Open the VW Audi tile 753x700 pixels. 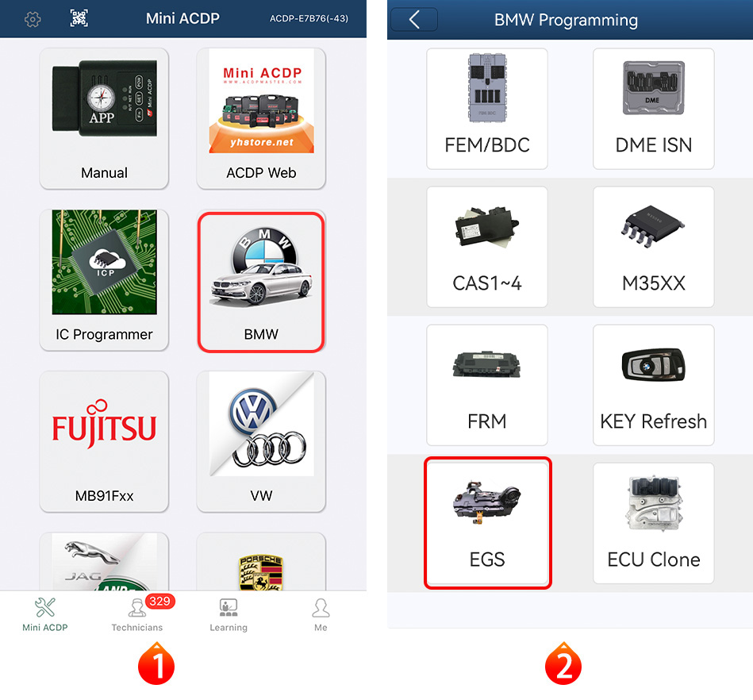click(261, 441)
